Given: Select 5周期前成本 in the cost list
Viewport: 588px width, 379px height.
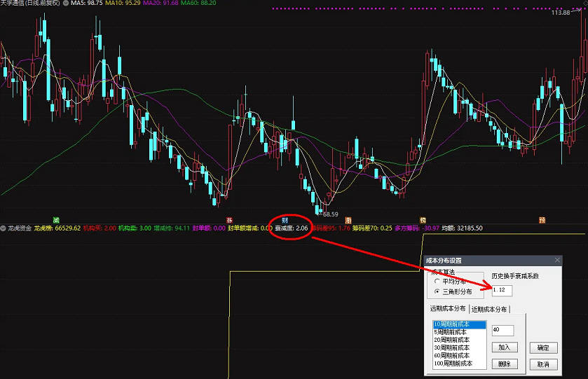Looking at the screenshot, I should pos(459,332).
